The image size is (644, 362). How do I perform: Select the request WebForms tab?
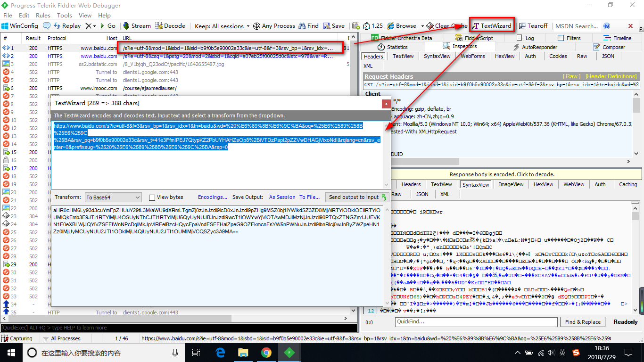click(472, 56)
